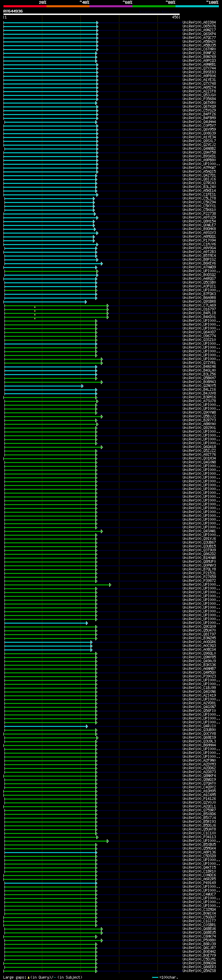This screenshot has height=980, width=222.
Task: Click the label UniRef100_Q9SBR8
Action: point(199,302)
